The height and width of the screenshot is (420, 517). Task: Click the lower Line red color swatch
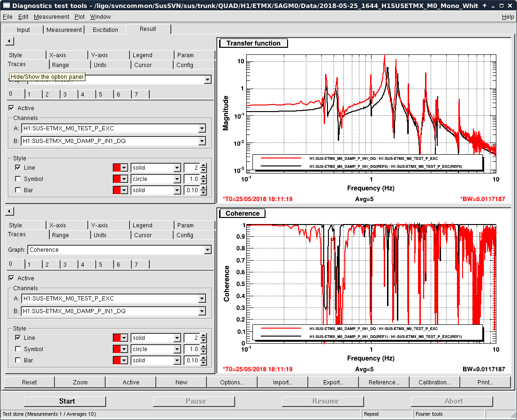tap(117, 338)
